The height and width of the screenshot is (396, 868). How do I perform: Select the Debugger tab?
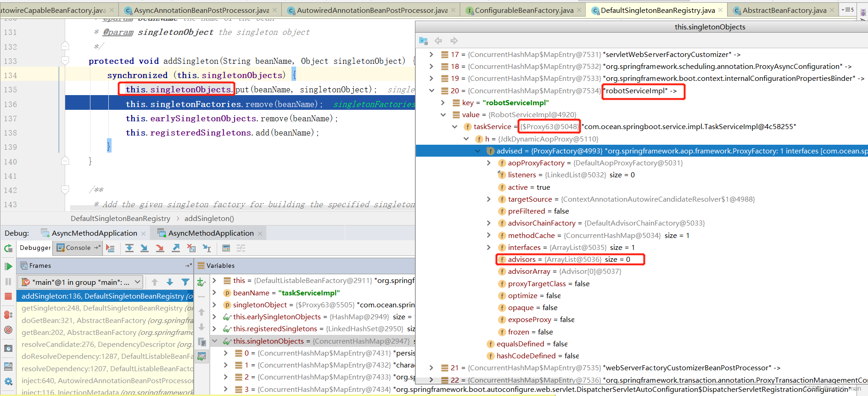pyautogui.click(x=35, y=248)
